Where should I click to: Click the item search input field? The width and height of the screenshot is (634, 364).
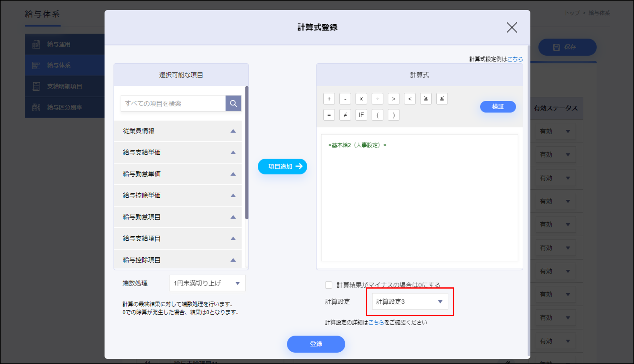[173, 103]
